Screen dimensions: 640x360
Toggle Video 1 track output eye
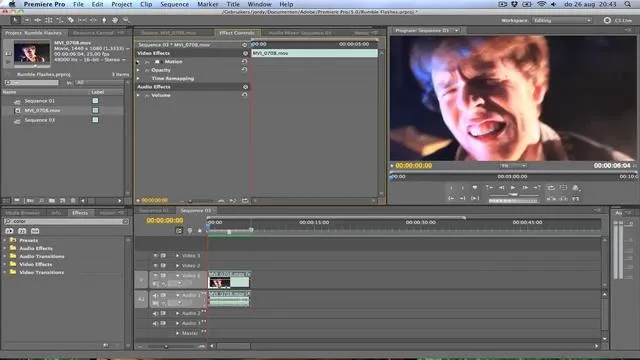pos(155,276)
